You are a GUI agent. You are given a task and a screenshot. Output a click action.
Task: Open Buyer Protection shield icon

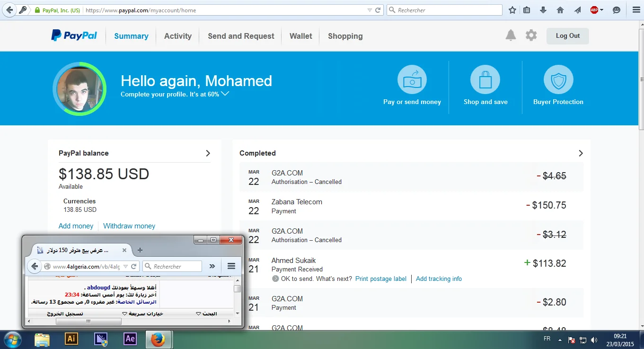(x=558, y=79)
